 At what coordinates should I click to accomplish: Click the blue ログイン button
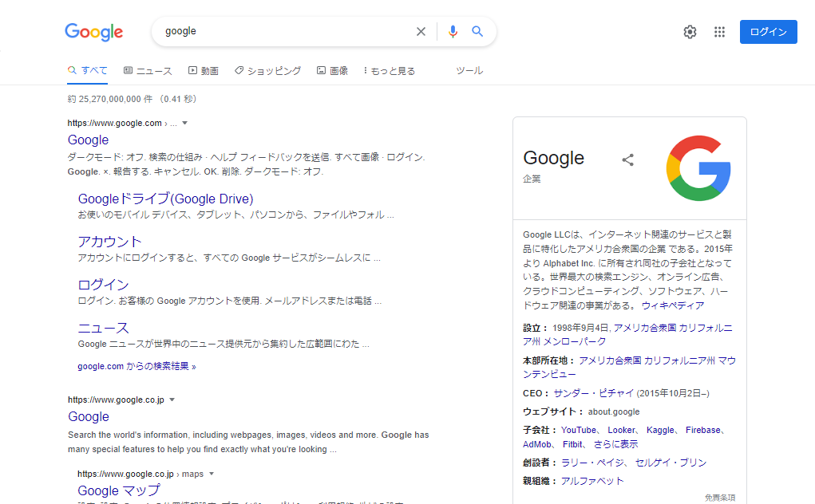click(768, 32)
